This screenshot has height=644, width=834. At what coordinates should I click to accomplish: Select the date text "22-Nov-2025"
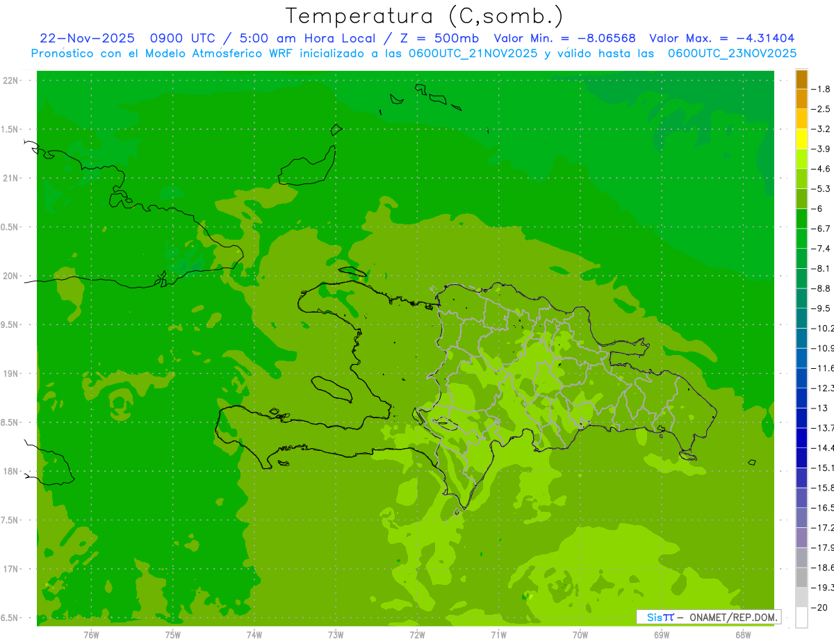(87, 38)
